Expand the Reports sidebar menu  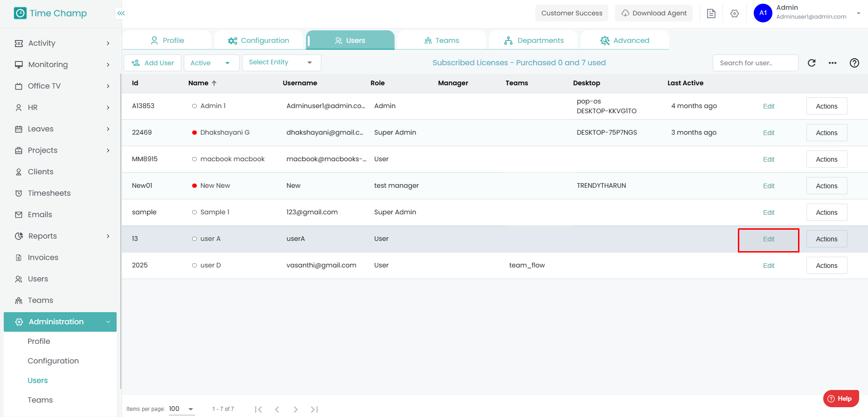[x=62, y=236]
